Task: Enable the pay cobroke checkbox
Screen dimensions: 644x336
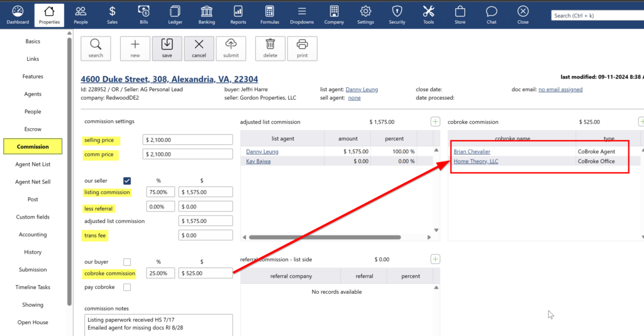Action: pos(127,287)
